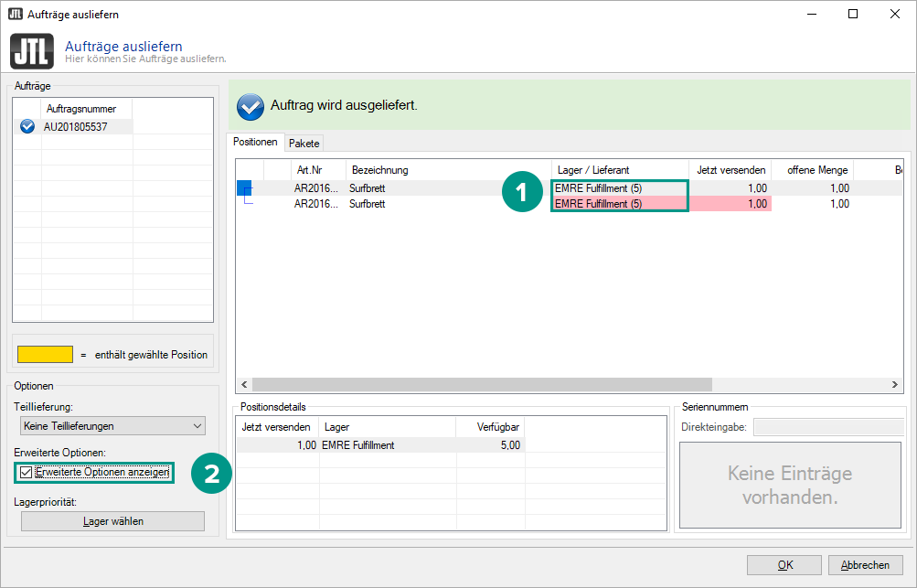Click the small JTL icon in title bar

(14, 14)
